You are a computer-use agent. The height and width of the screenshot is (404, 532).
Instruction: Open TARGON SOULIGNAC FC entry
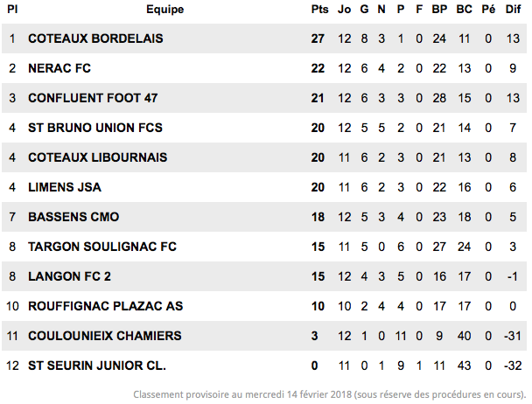click(x=102, y=247)
